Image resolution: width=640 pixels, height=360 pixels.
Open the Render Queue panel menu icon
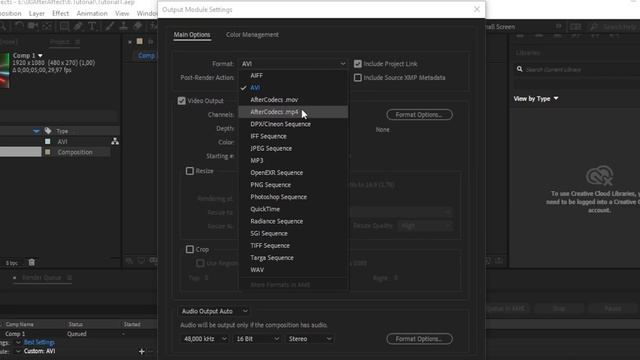coord(69,278)
